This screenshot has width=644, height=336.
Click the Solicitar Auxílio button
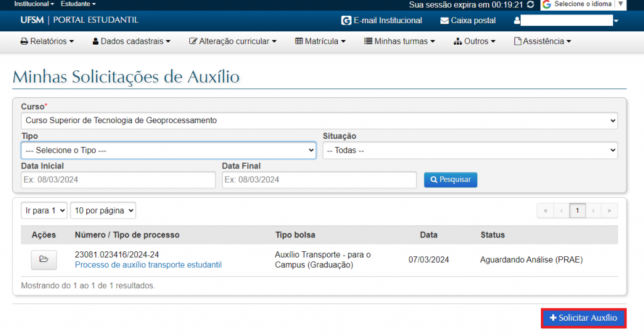coord(584,318)
